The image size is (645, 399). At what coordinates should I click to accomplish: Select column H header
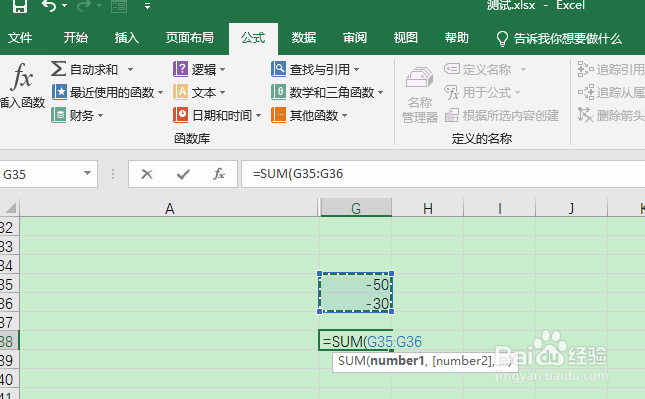427,208
